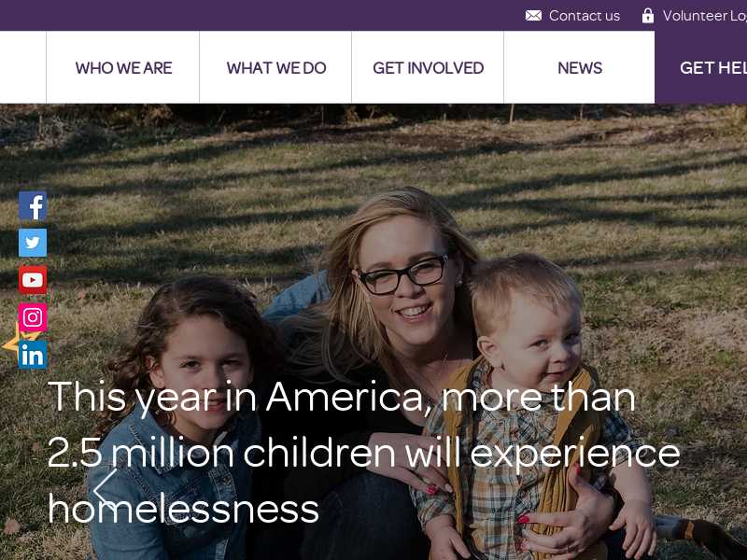Click the homelessness headline text

point(183,509)
